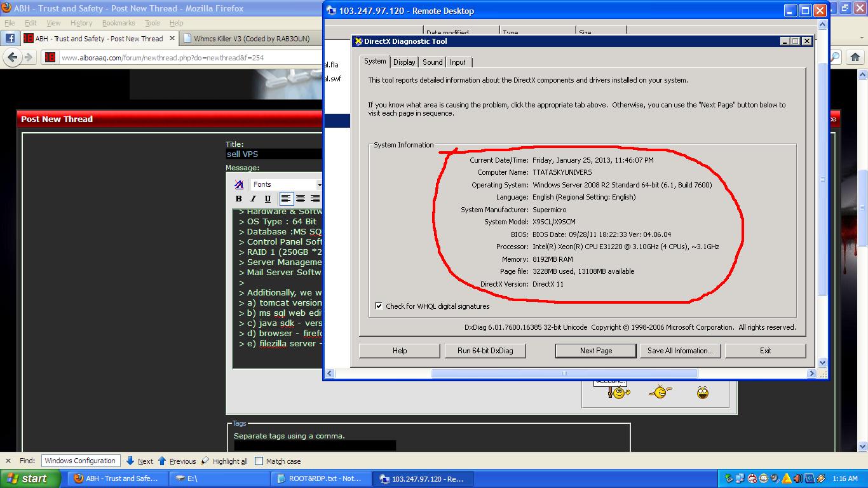Open the History menu in Firefox
868x488 pixels.
[81, 23]
